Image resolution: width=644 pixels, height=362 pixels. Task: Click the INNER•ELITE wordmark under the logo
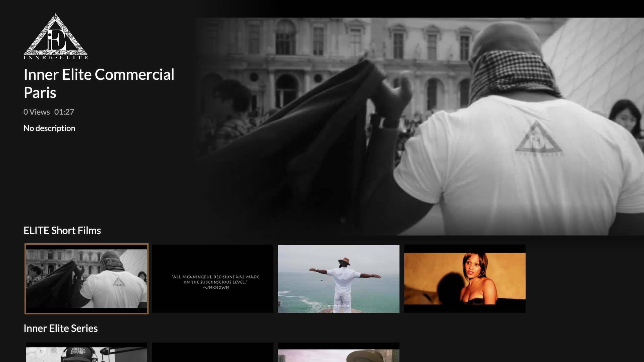point(56,58)
